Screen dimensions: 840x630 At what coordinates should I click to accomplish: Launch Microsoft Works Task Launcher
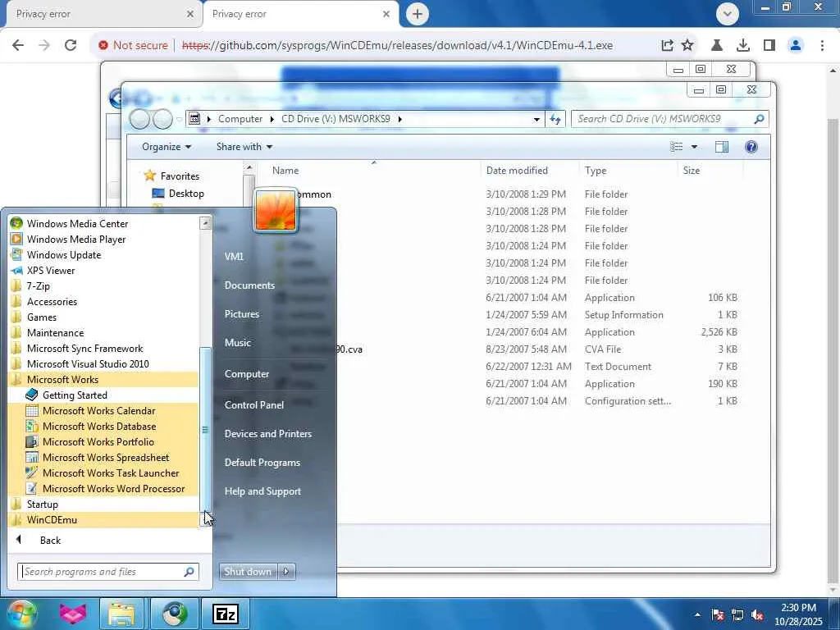tap(111, 472)
